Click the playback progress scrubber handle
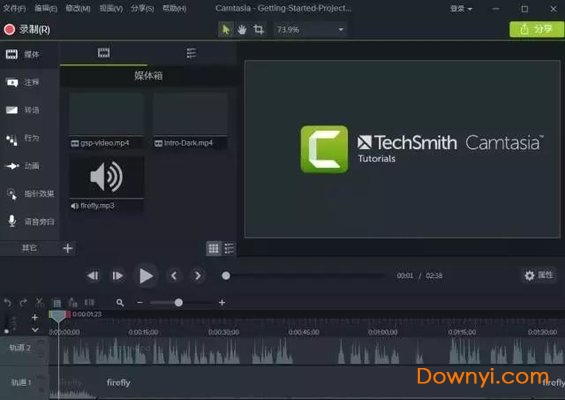 pyautogui.click(x=226, y=276)
